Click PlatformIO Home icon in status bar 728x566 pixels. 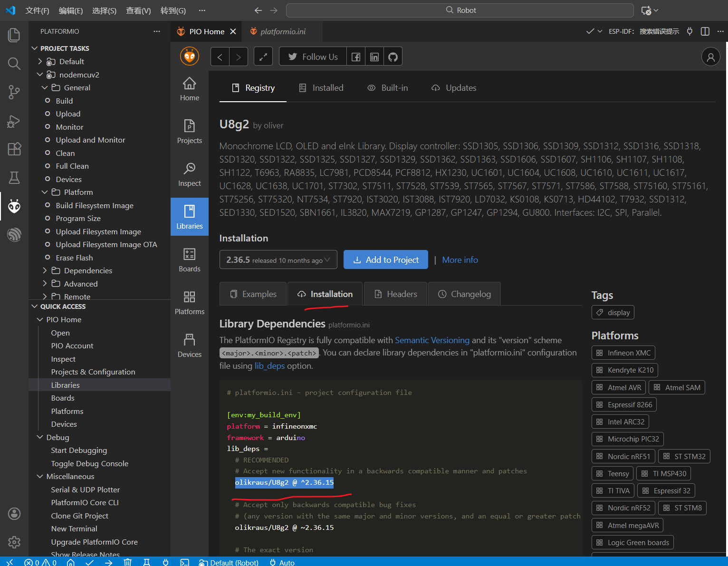point(70,562)
